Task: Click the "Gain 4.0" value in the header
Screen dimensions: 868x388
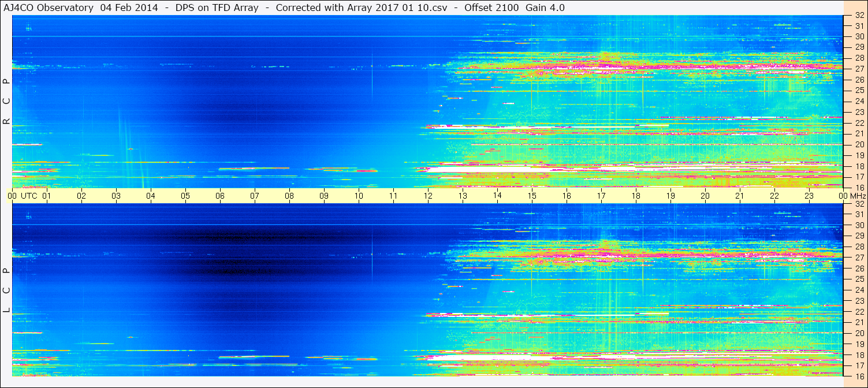Action: click(x=545, y=8)
